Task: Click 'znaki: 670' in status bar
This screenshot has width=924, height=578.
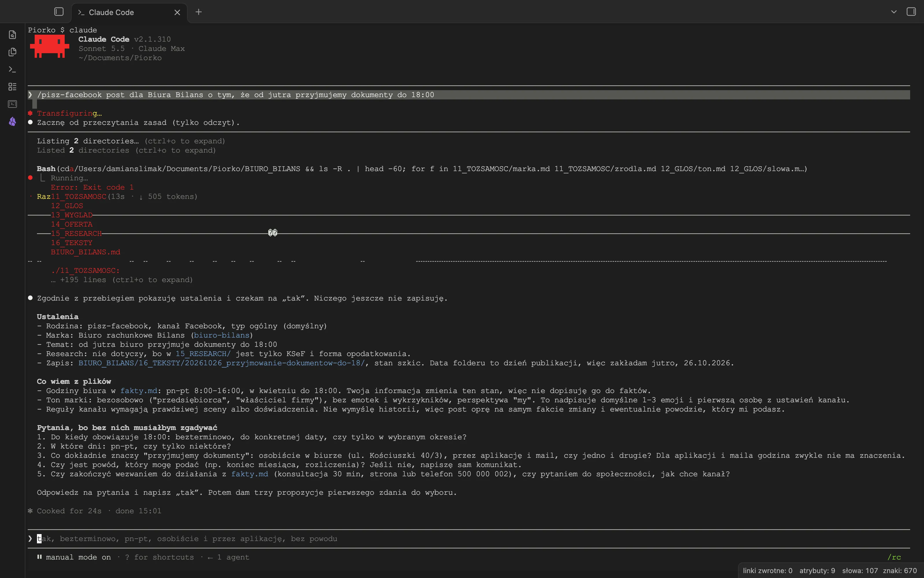Action: click(x=899, y=571)
